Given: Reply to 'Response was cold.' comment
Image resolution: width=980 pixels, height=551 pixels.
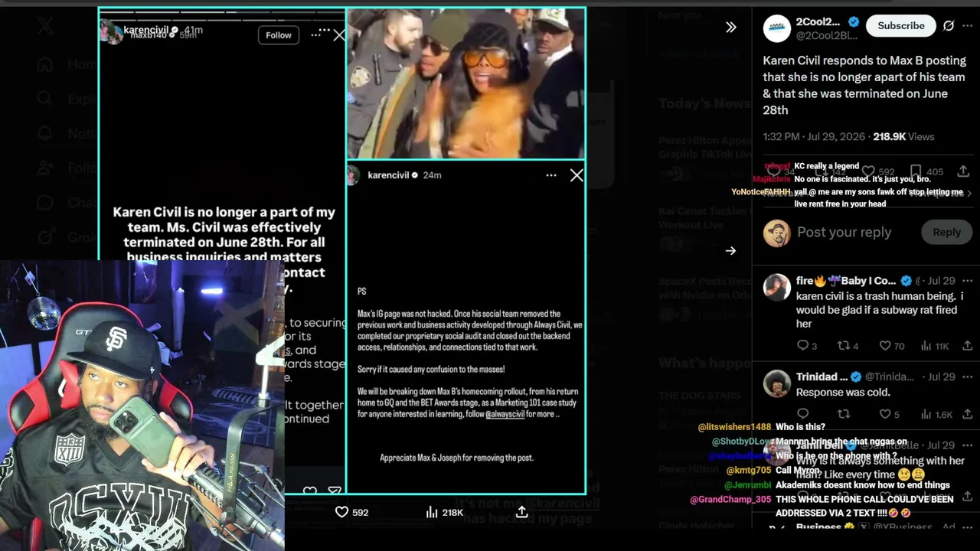Looking at the screenshot, I should [x=803, y=415].
